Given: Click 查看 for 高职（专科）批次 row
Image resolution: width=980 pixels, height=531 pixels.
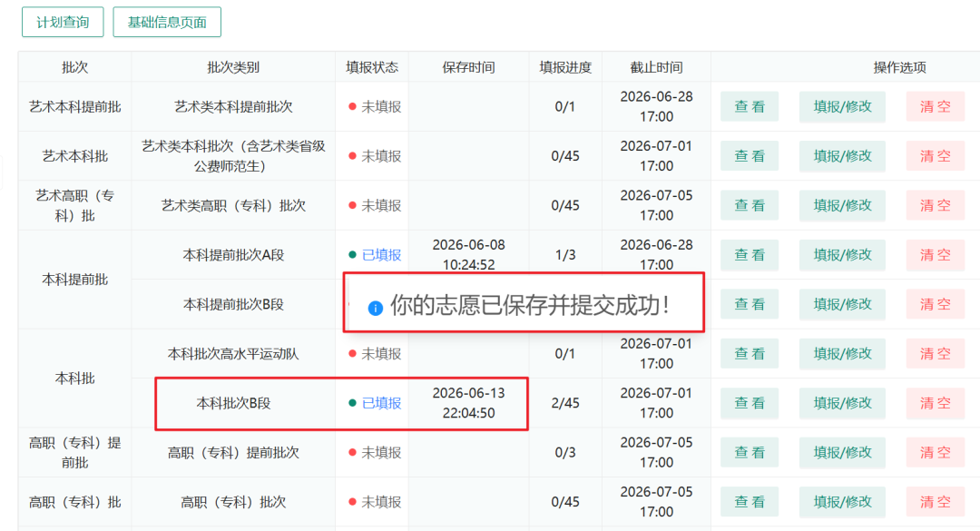Looking at the screenshot, I should [750, 502].
